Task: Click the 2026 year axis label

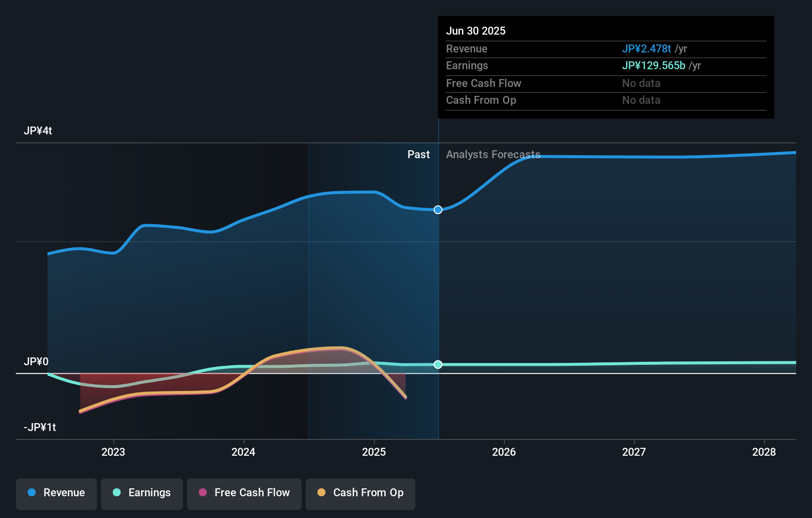Action: pos(504,451)
